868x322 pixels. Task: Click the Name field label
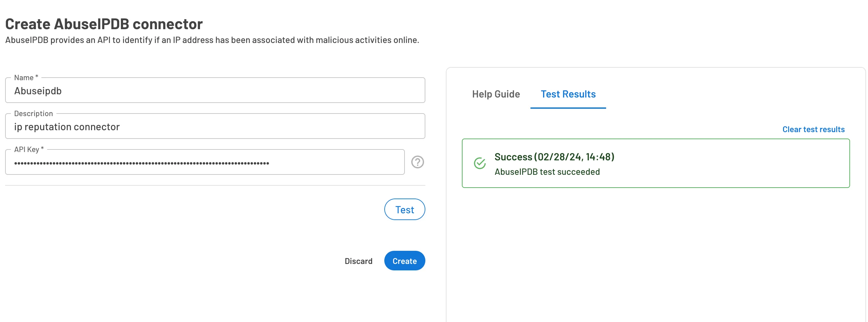(x=26, y=77)
